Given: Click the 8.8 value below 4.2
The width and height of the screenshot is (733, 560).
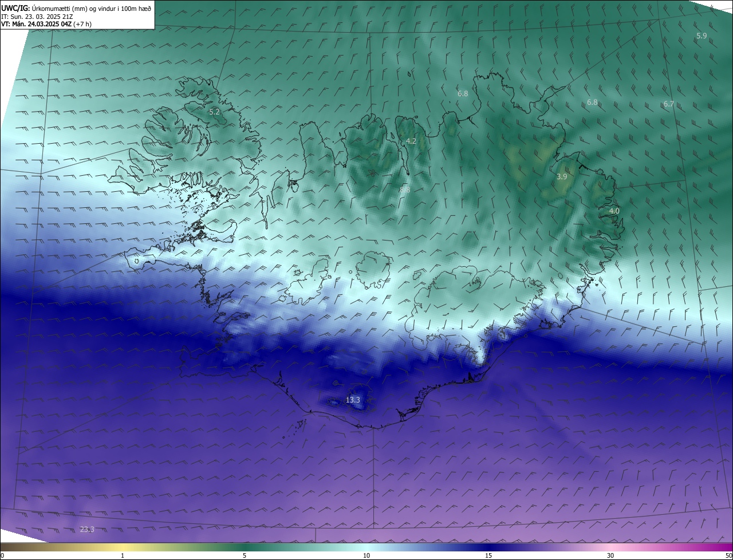Looking at the screenshot, I should [405, 190].
